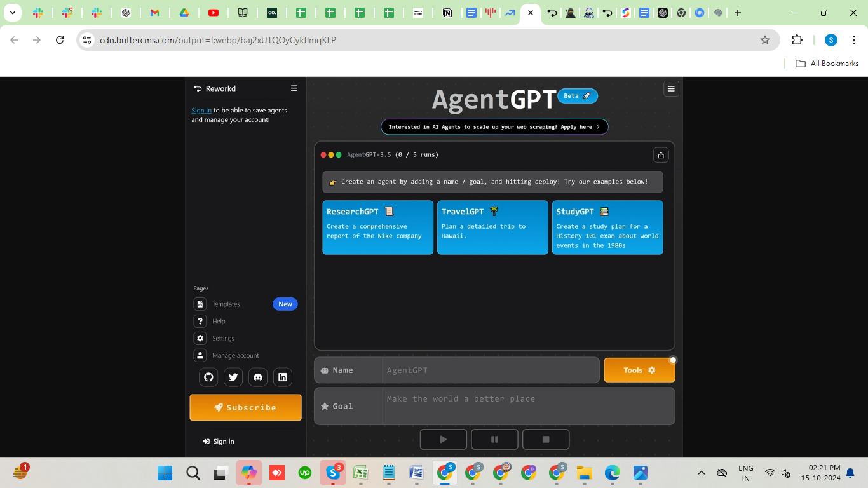Open Copilot app on the taskbar
The image size is (868, 488).
[248, 473]
